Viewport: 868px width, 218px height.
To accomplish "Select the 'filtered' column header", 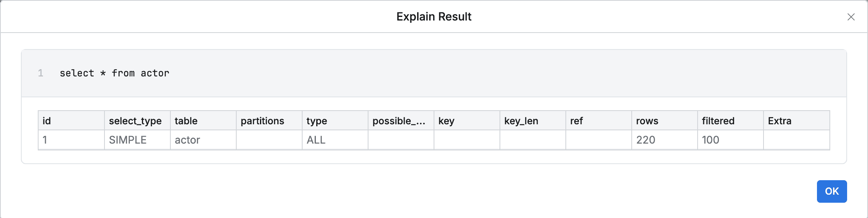I will tap(718, 121).
